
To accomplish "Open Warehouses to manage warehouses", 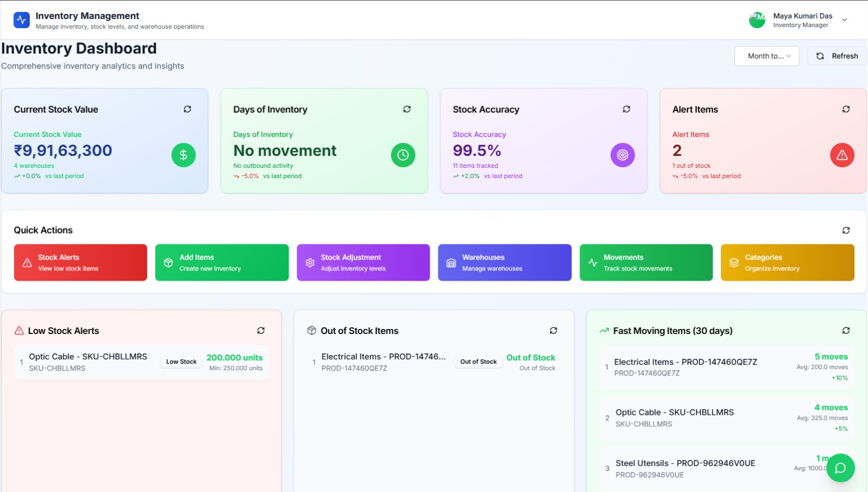I will coord(504,262).
